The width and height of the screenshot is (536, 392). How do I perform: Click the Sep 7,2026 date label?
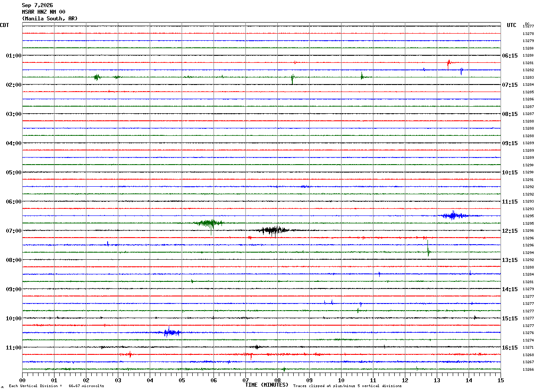pos(37,5)
